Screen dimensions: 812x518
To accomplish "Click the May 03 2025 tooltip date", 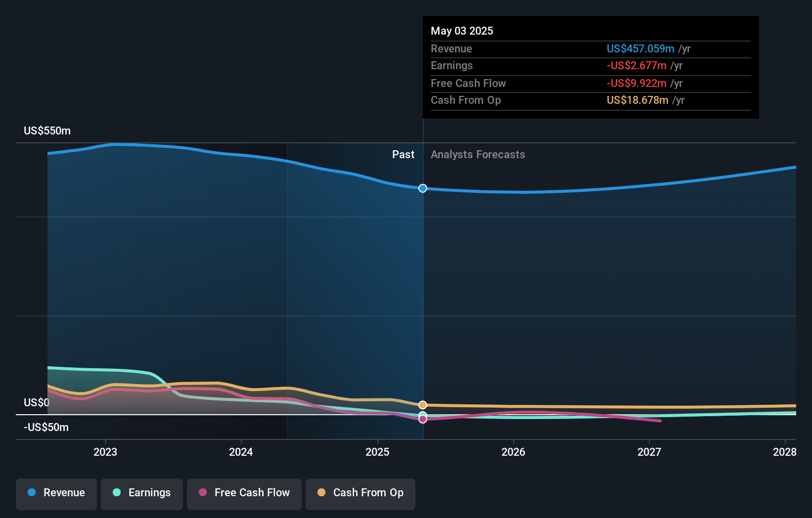I will point(462,31).
